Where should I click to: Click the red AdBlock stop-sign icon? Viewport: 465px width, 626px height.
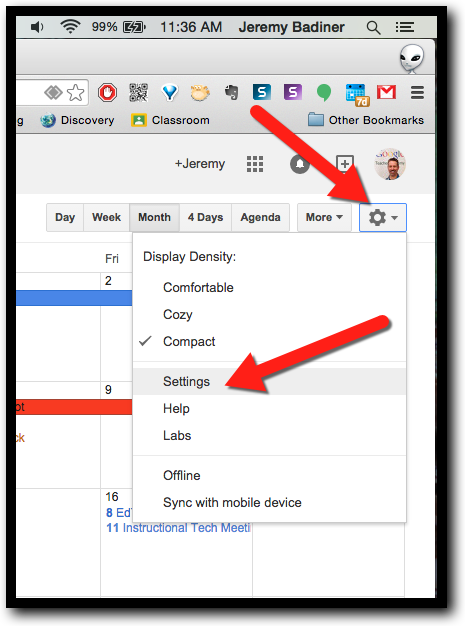(x=107, y=93)
